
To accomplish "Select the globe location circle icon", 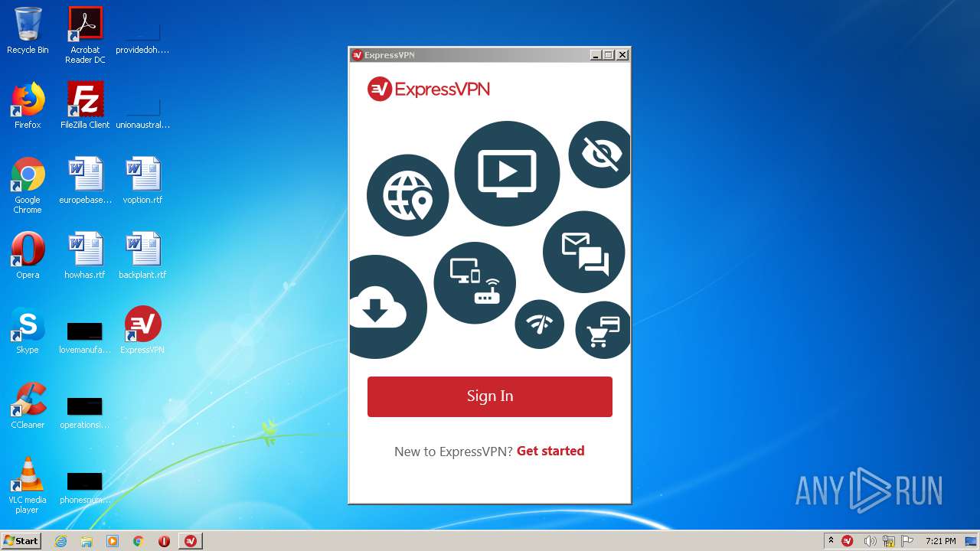I will pyautogui.click(x=407, y=195).
